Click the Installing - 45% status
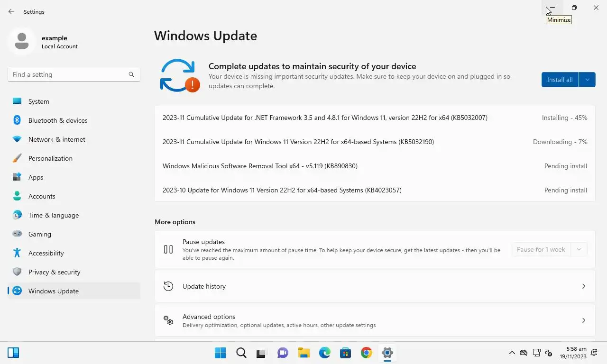The height and width of the screenshot is (364, 607). click(564, 118)
